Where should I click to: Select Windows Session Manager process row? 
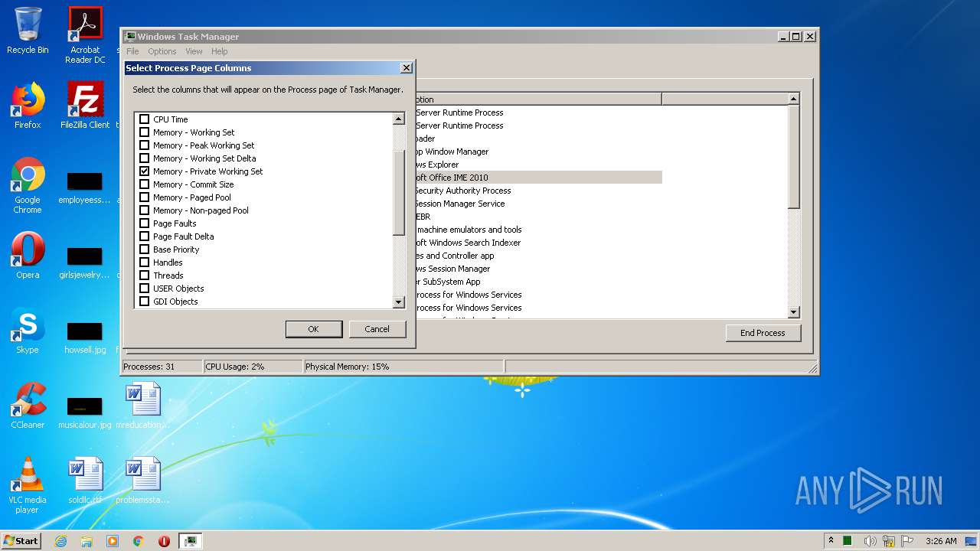538,269
